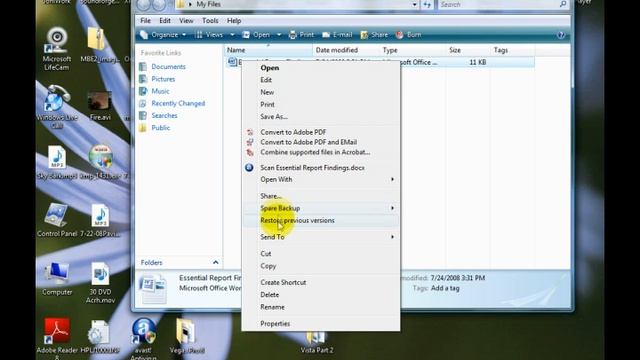The image size is (640, 360).
Task: Click the Burn toolbar button
Action: (409, 35)
